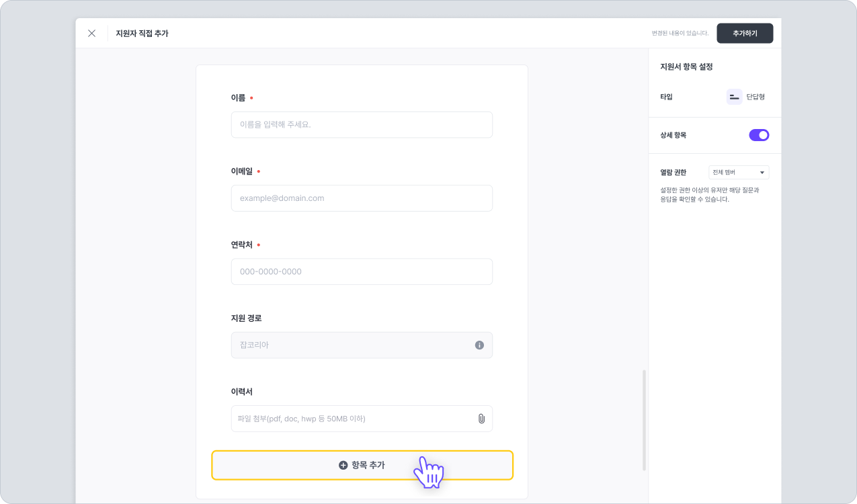The width and height of the screenshot is (857, 504).
Task: Click the 이력서 field label
Action: 242,391
